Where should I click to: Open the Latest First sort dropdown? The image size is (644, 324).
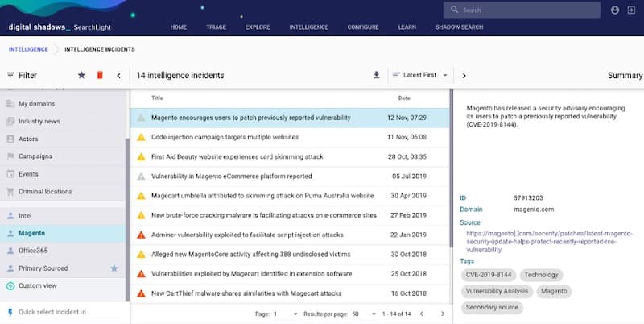420,75
